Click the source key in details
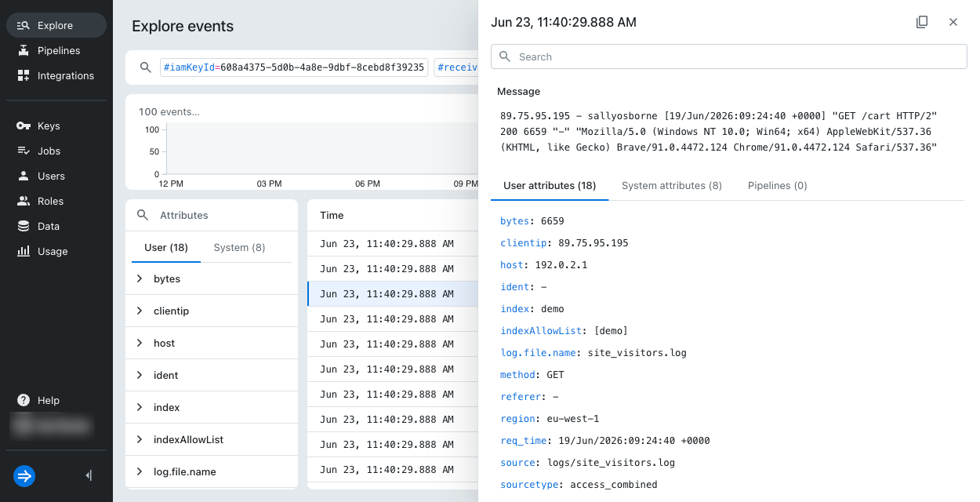Screen dimensions: 980x502 [x=517, y=463]
